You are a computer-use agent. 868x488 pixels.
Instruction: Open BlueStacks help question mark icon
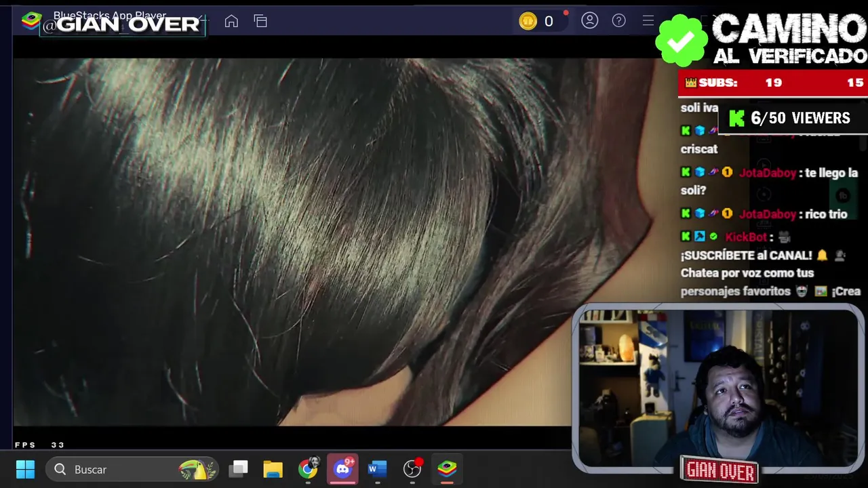click(618, 21)
